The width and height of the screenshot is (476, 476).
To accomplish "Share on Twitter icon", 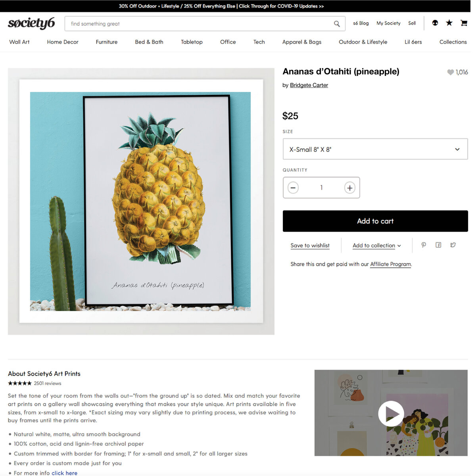I will click(453, 245).
